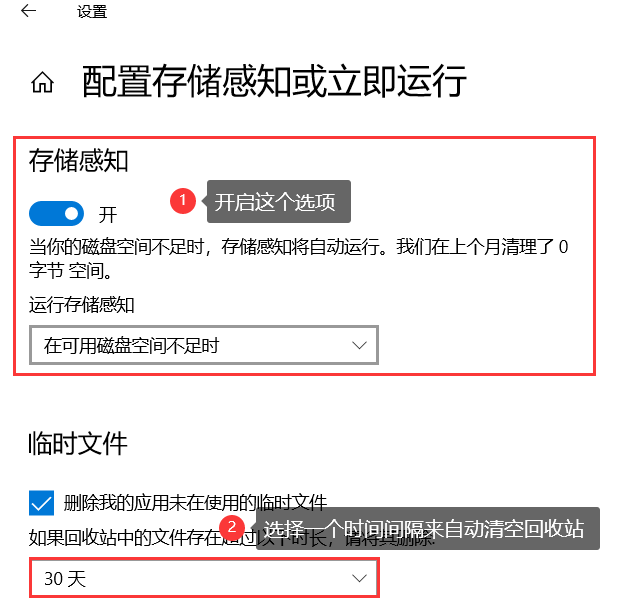Click the red number 2 annotation badge

click(x=232, y=527)
